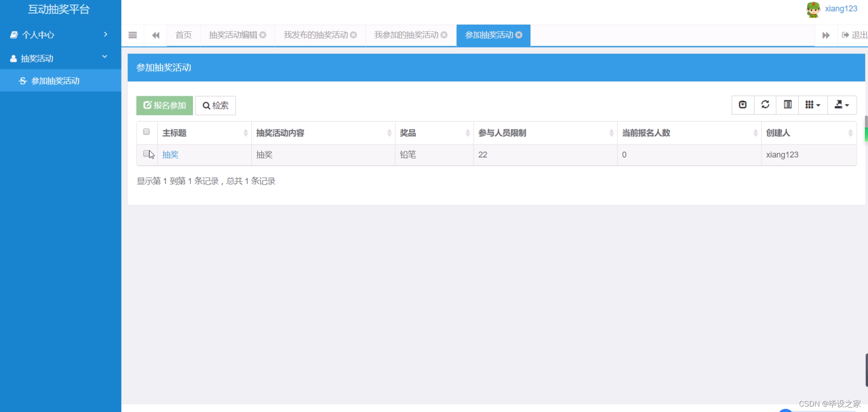Image resolution: width=868 pixels, height=412 pixels.
Task: Click the double-right-arrow tab scroll icon
Action: (826, 35)
